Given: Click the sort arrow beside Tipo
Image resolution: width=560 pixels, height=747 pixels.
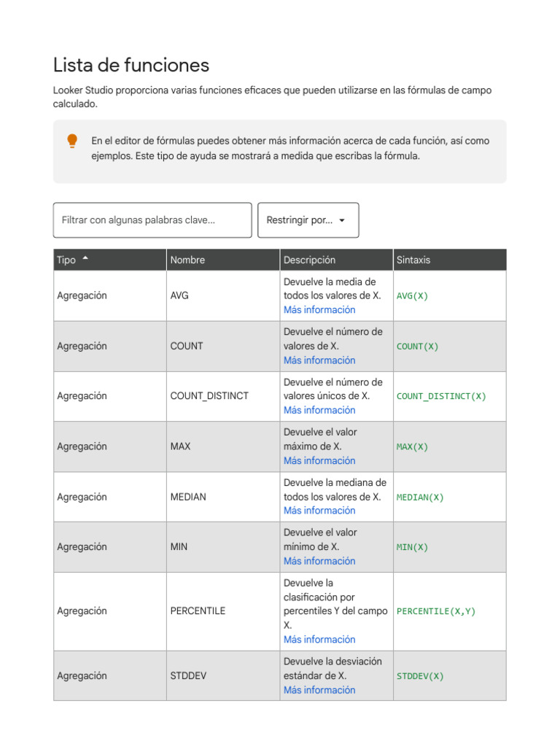Looking at the screenshot, I should [x=85, y=258].
